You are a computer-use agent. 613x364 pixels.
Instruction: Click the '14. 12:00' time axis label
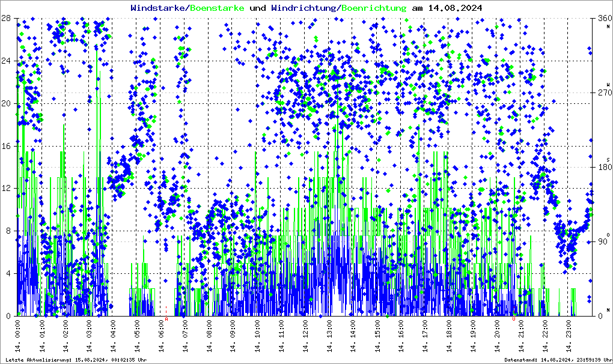[305, 336]
